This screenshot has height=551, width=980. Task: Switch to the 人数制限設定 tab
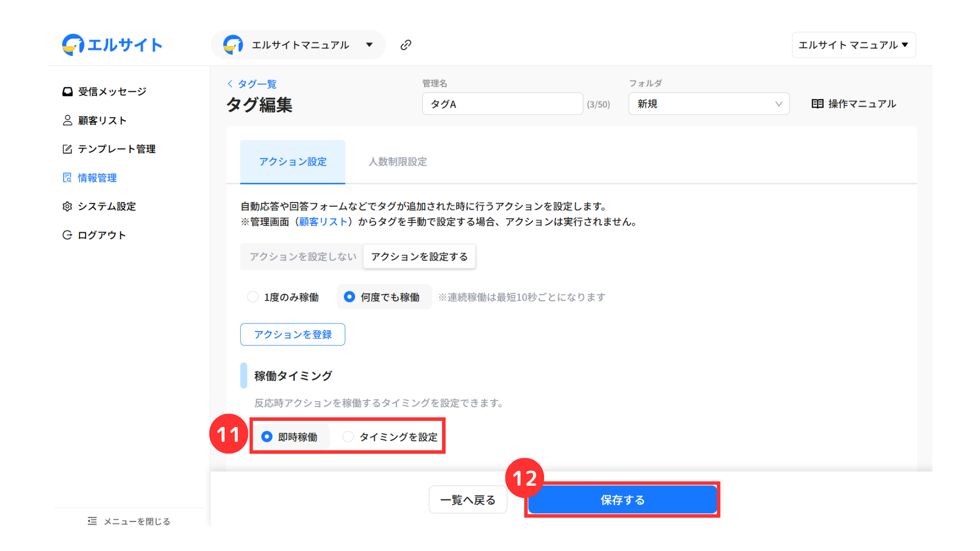point(398,162)
